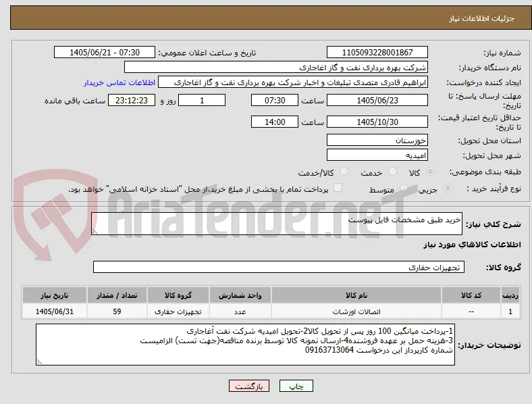Click the item name cell اتصالات اورشات
The height and width of the screenshot is (404, 532).
pyautogui.click(x=356, y=311)
